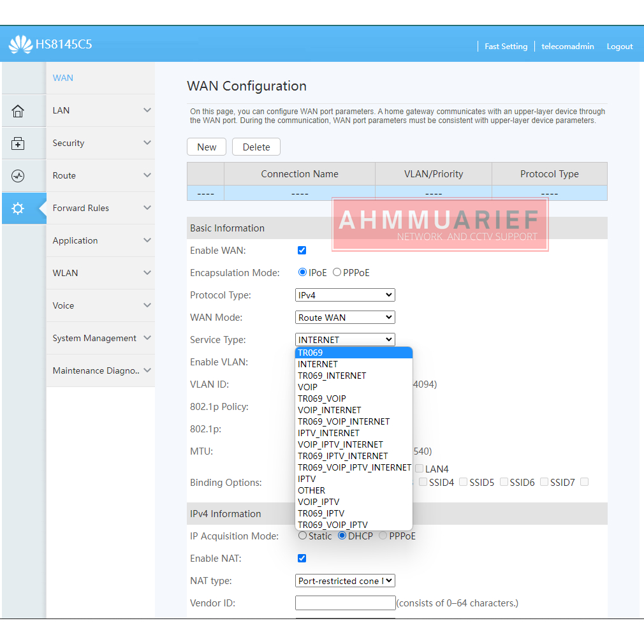644x644 pixels.
Task: Uncheck the Enable NAT checkbox
Action: [302, 559]
